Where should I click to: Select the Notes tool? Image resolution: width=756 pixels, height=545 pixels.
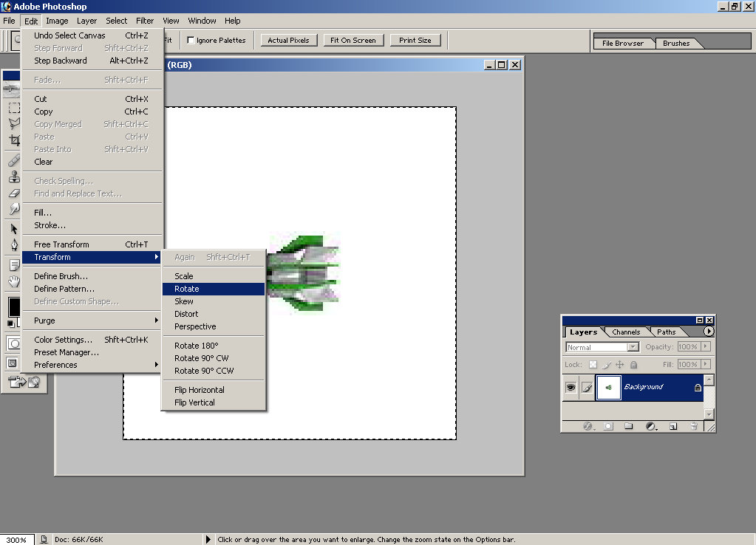click(14, 265)
